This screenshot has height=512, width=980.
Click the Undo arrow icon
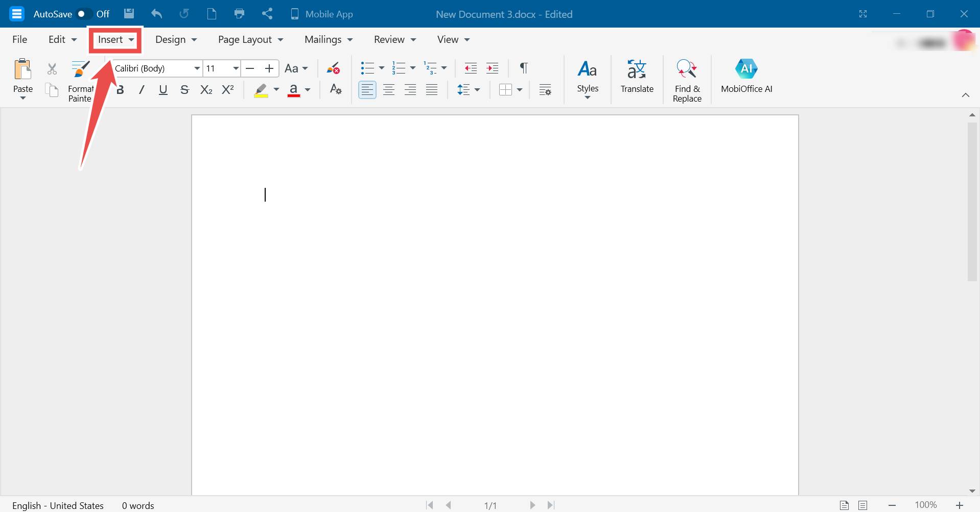coord(157,14)
